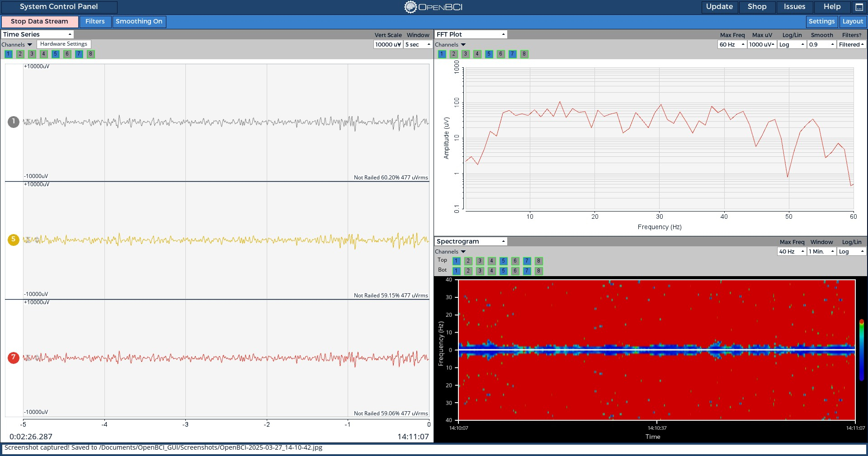Click the window icon next to Help
Screen dimensions: 868x456
pos(859,7)
